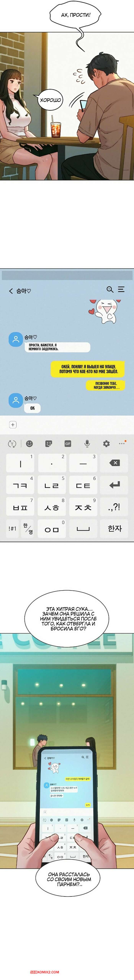This screenshot has width=134, height=980.
Task: Open search in the chat header
Action: coord(110,290)
